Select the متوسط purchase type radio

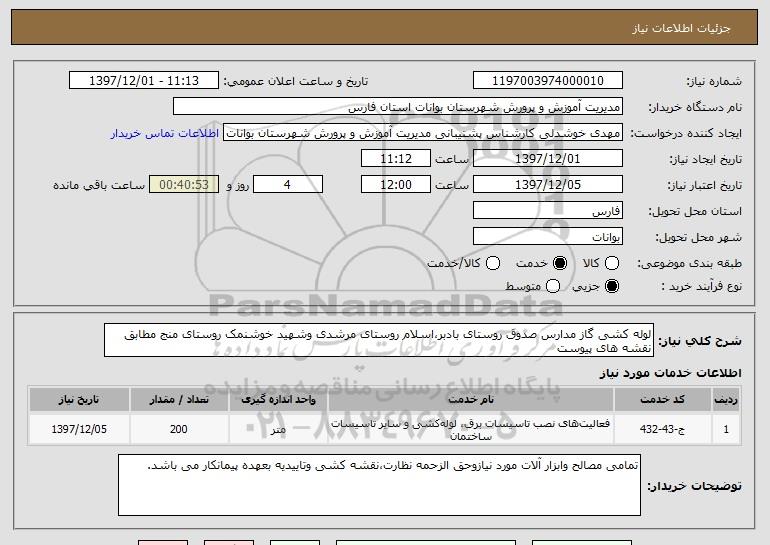pyautogui.click(x=553, y=286)
